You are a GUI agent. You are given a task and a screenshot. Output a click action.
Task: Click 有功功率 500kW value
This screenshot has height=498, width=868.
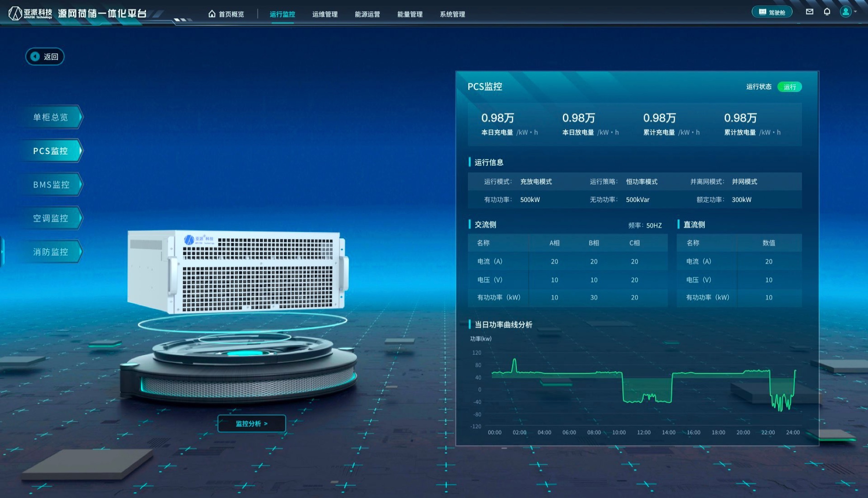tap(530, 200)
